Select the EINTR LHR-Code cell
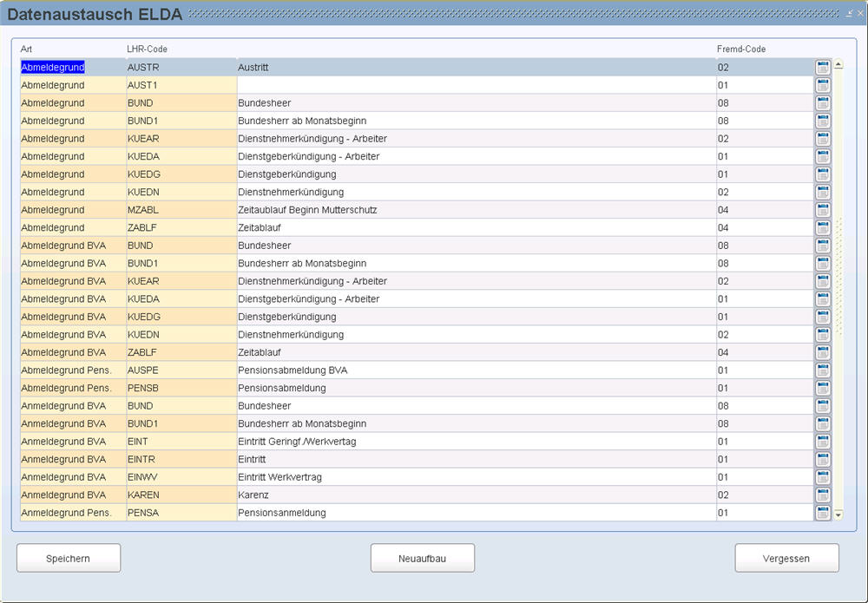Screen dimensions: 868x603 pos(181,459)
